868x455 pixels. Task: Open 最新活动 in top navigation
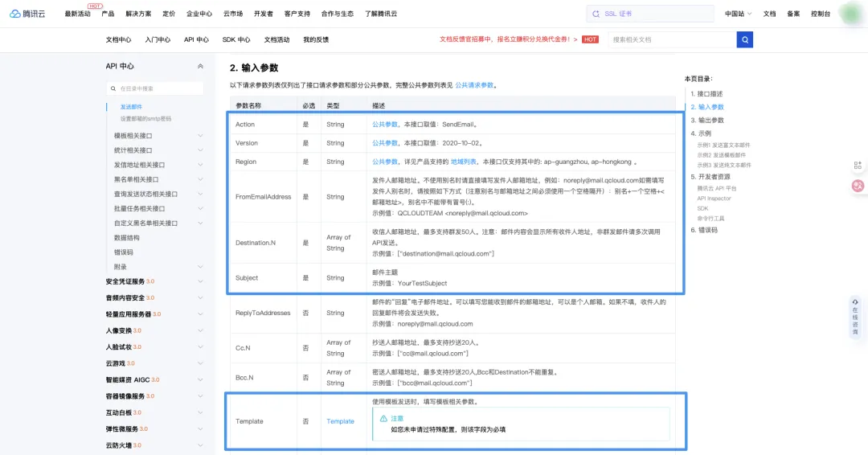(x=77, y=14)
